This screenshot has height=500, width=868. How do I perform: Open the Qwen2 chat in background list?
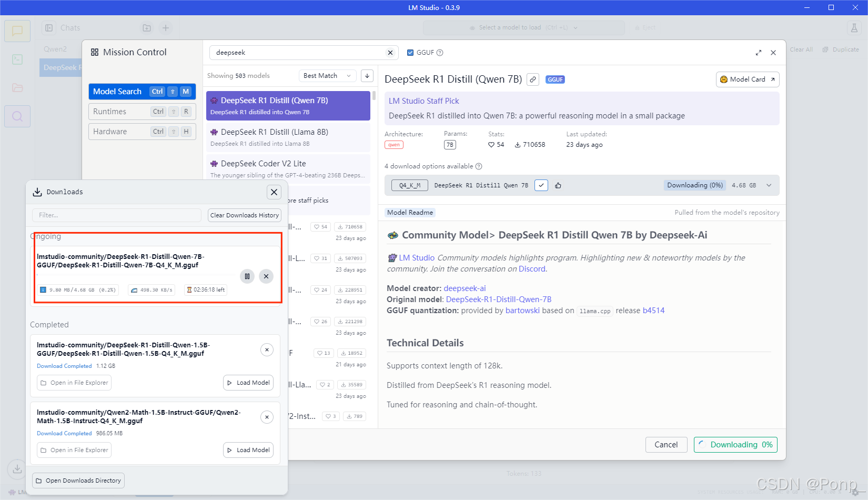coord(55,49)
